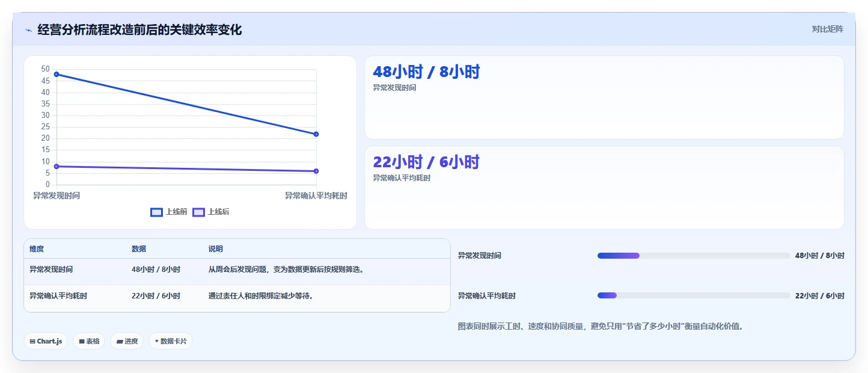Click the 异常确认平均耗时 progress bar

(x=694, y=295)
